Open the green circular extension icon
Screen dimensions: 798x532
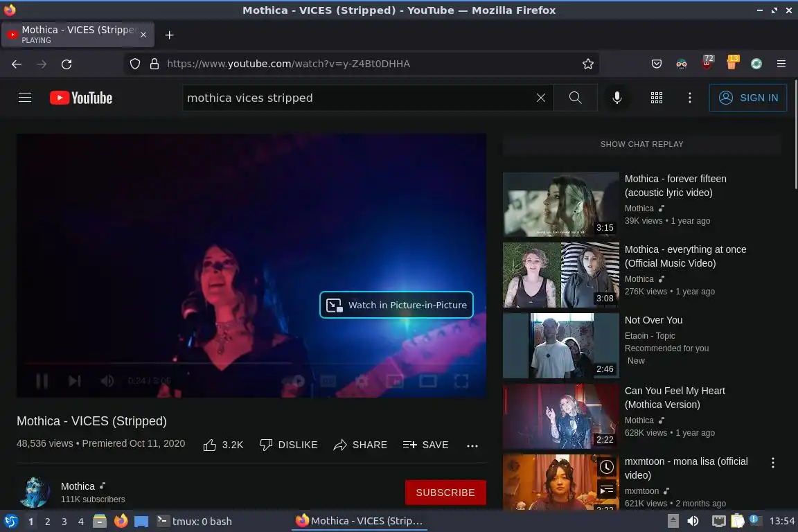(x=756, y=64)
